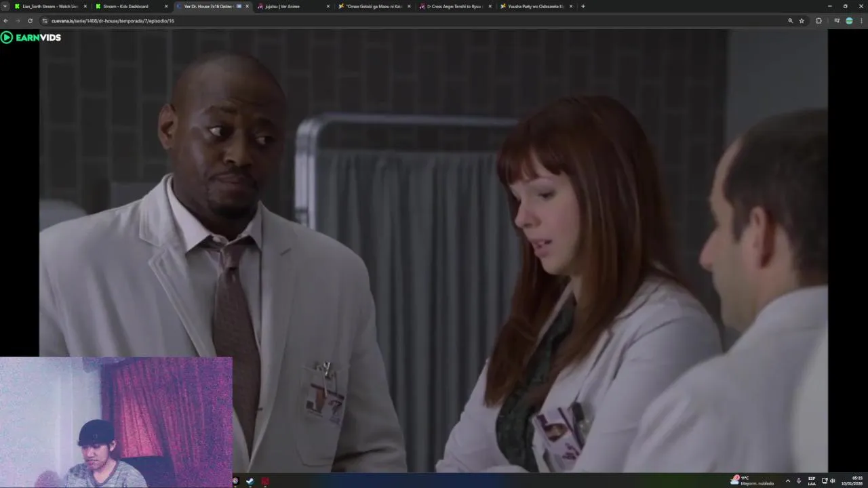View site information icon in address bar
868x488 pixels.
pyautogui.click(x=45, y=21)
